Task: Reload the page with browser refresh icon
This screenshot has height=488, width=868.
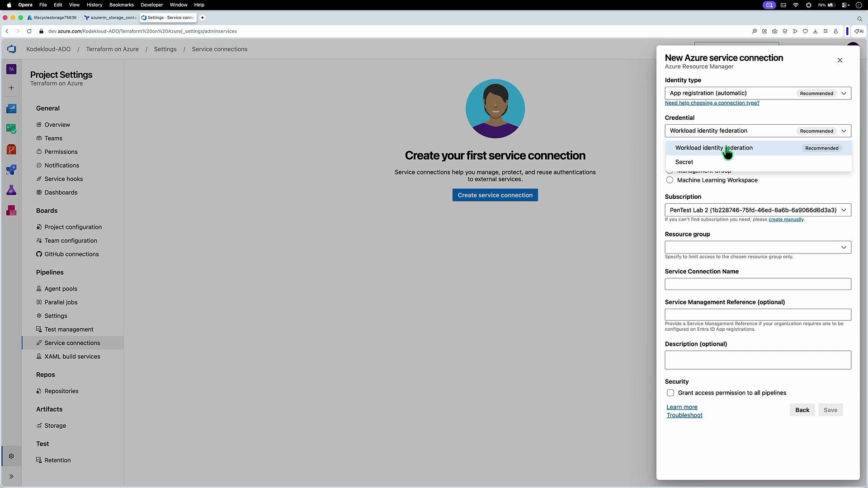Action: [29, 31]
